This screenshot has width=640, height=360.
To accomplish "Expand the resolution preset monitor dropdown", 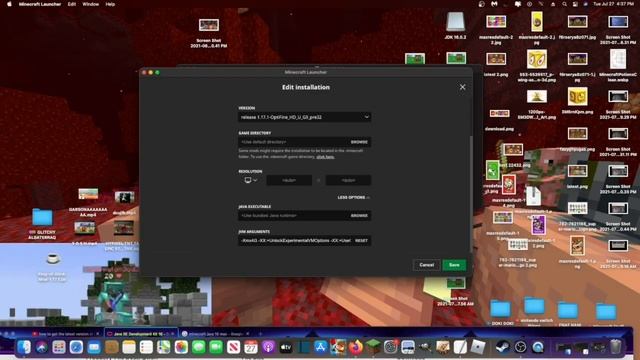I will (x=251, y=180).
